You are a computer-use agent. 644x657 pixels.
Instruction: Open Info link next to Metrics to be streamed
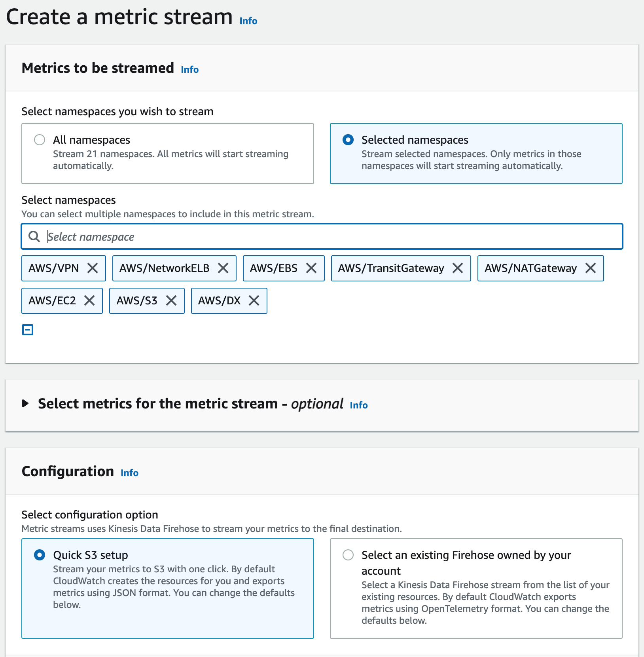190,70
